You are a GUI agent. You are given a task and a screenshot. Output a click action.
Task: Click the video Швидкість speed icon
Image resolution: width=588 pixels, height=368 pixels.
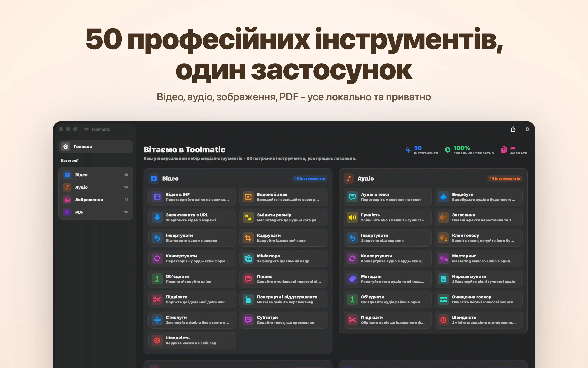pyautogui.click(x=157, y=340)
